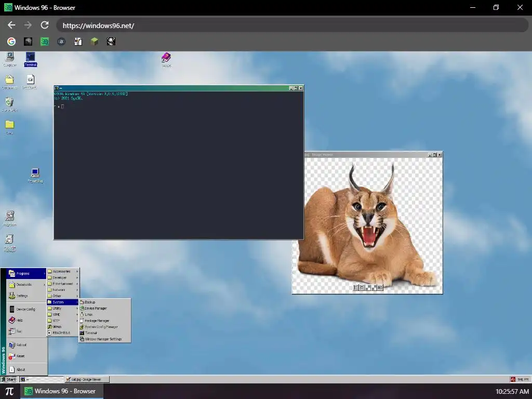Reload the page with the refresh icon

45,25
